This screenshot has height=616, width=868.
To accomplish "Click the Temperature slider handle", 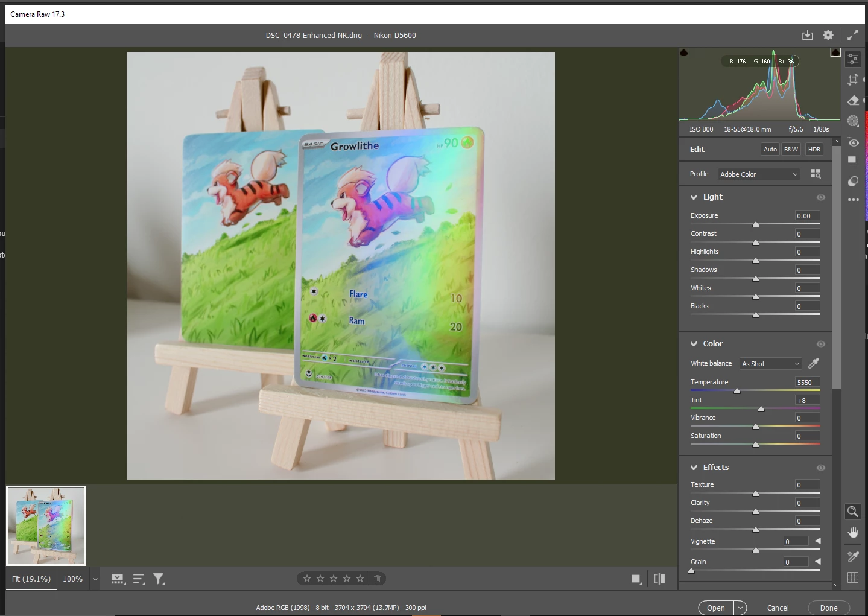I will click(737, 391).
